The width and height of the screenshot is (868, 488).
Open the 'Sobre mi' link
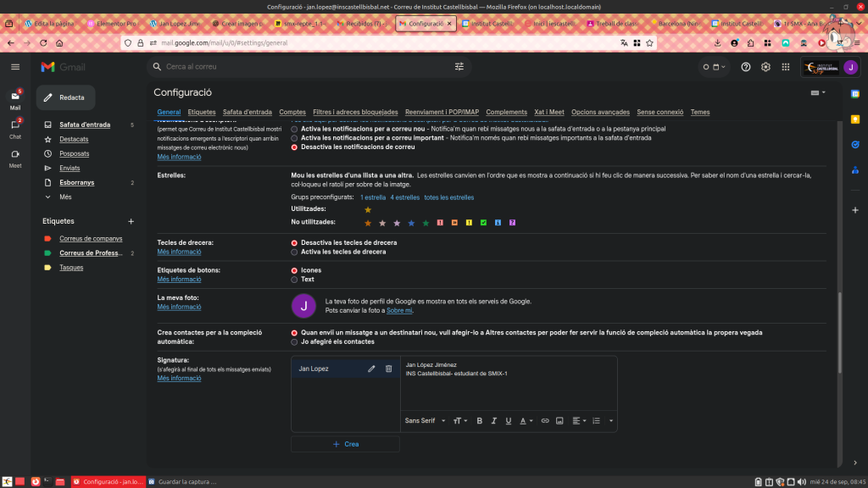pos(399,311)
